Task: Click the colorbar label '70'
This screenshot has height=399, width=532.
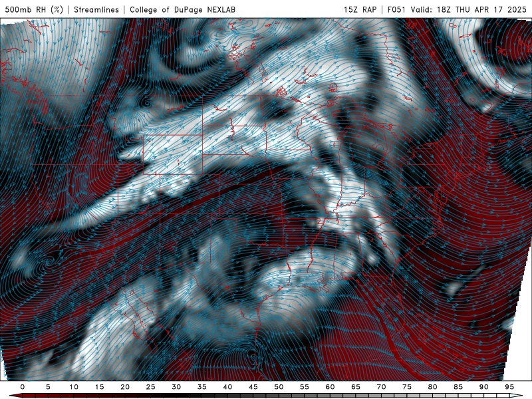Action: (x=381, y=387)
